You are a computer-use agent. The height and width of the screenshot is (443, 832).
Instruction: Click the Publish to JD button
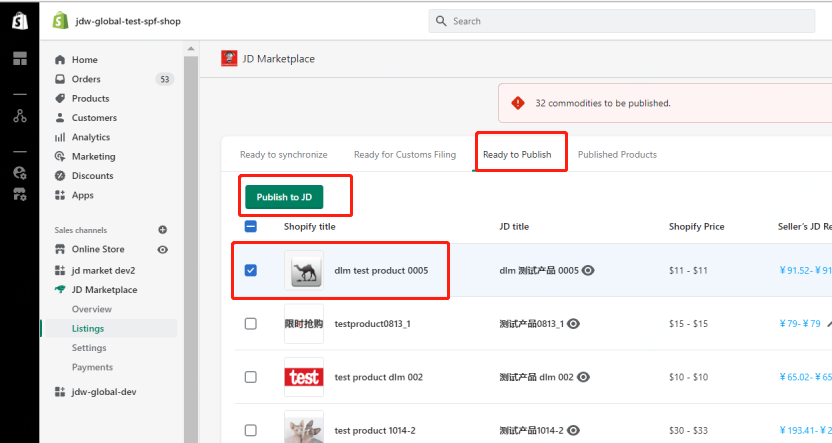coord(284,197)
